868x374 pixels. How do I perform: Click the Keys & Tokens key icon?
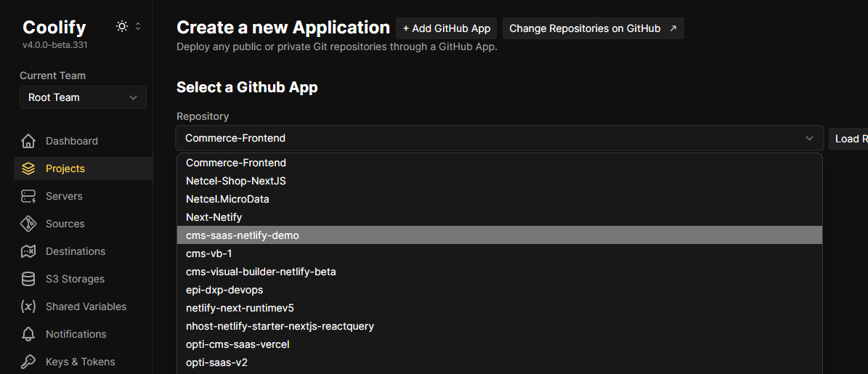[28, 362]
